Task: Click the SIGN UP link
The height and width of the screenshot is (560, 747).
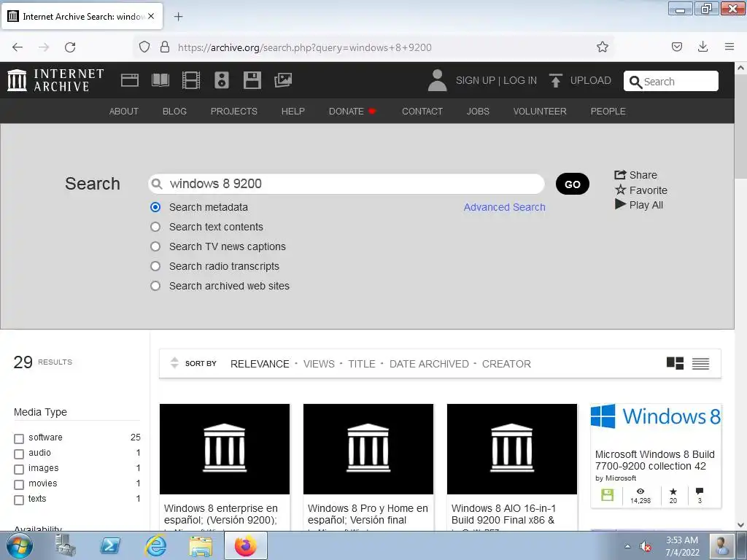Action: pos(476,80)
